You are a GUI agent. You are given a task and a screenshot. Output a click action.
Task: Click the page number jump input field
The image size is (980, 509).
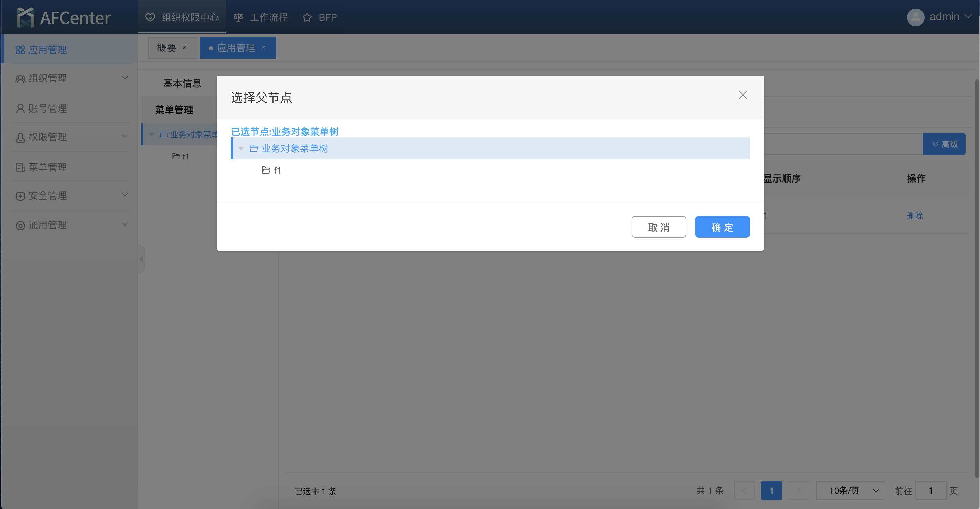(x=930, y=490)
